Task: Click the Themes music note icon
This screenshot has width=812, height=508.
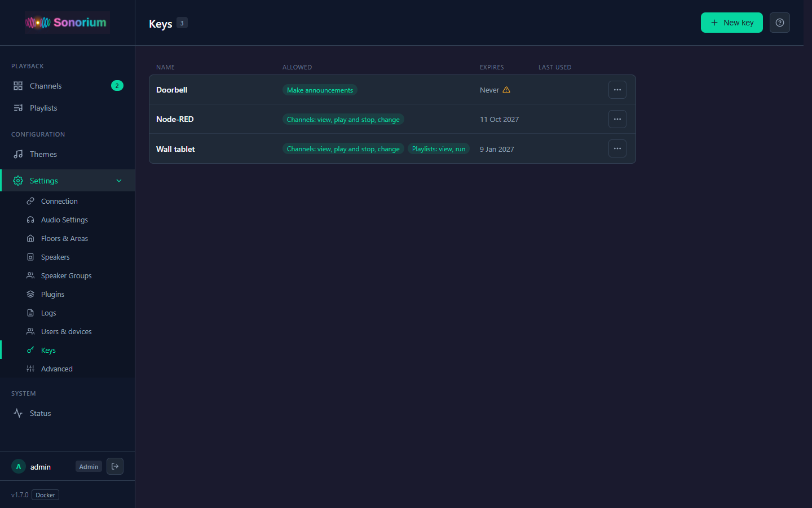Action: point(18,154)
